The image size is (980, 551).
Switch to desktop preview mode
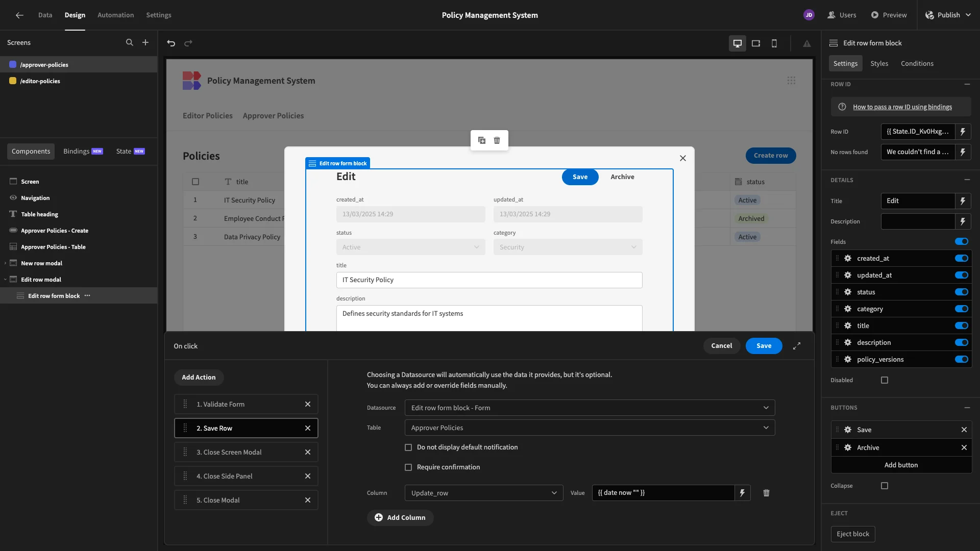[x=738, y=43]
